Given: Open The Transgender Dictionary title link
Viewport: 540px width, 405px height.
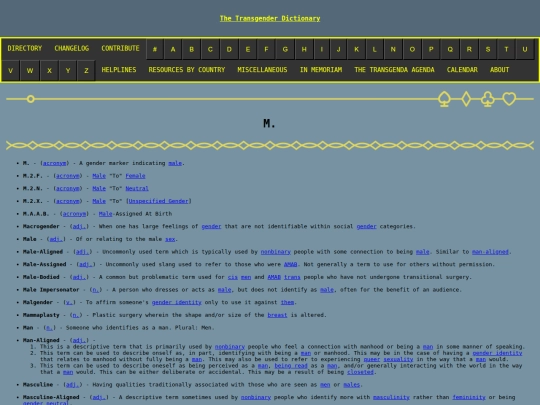Looking at the screenshot, I should coord(270,18).
